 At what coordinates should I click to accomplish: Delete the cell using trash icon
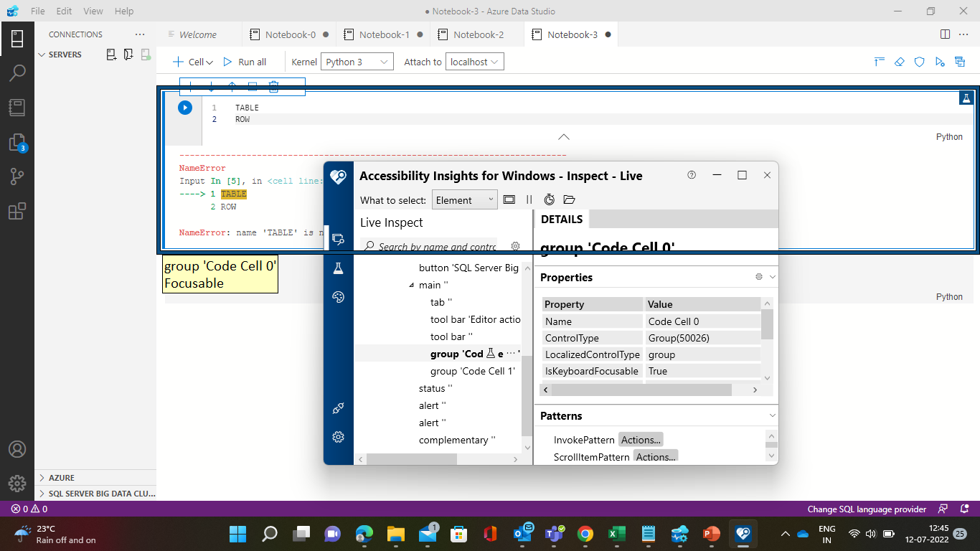coord(273,86)
